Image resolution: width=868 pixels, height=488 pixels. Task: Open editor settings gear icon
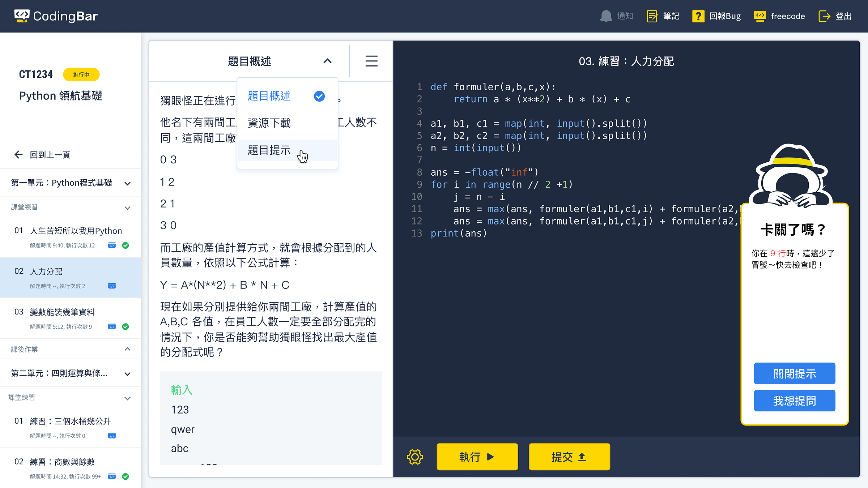[415, 457]
